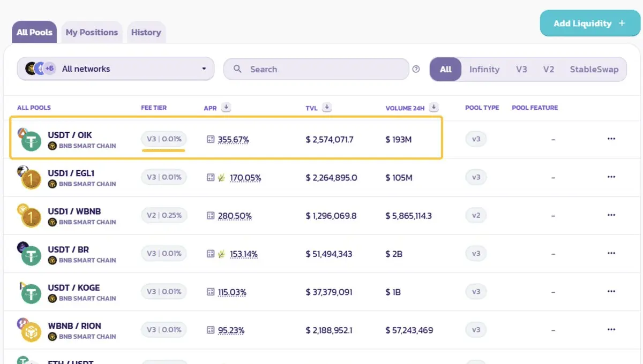This screenshot has height=364, width=643.
Task: Click the stacked network logos in the networks selector
Action: click(x=41, y=69)
